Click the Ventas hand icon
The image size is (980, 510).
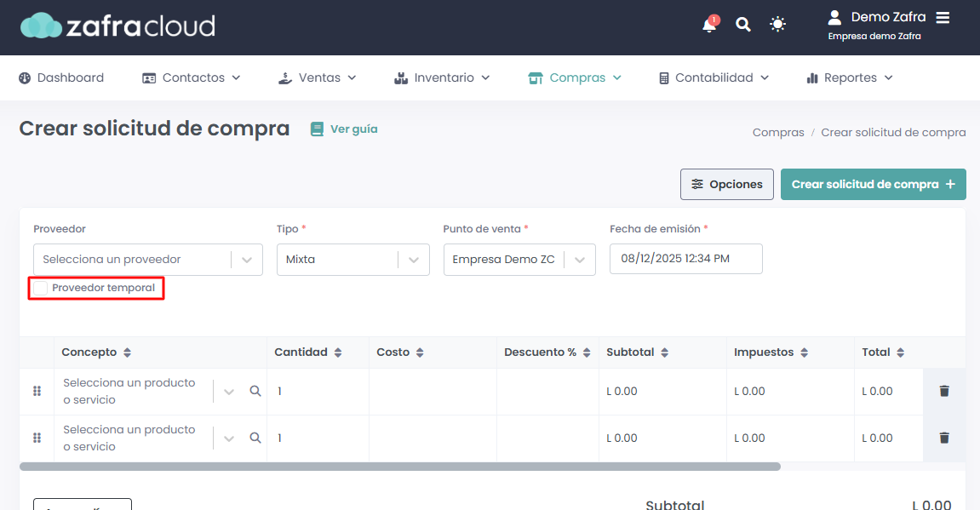point(285,78)
